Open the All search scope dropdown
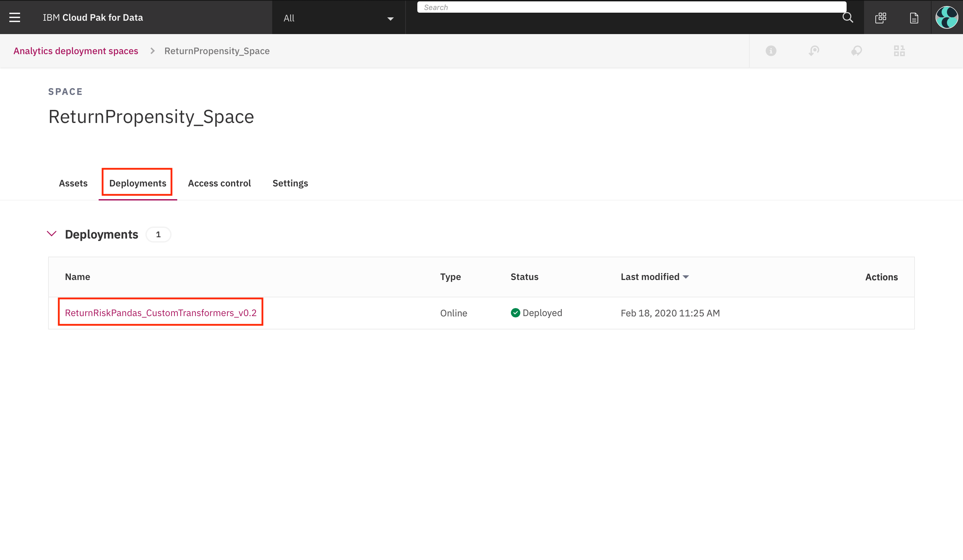 pyautogui.click(x=338, y=18)
